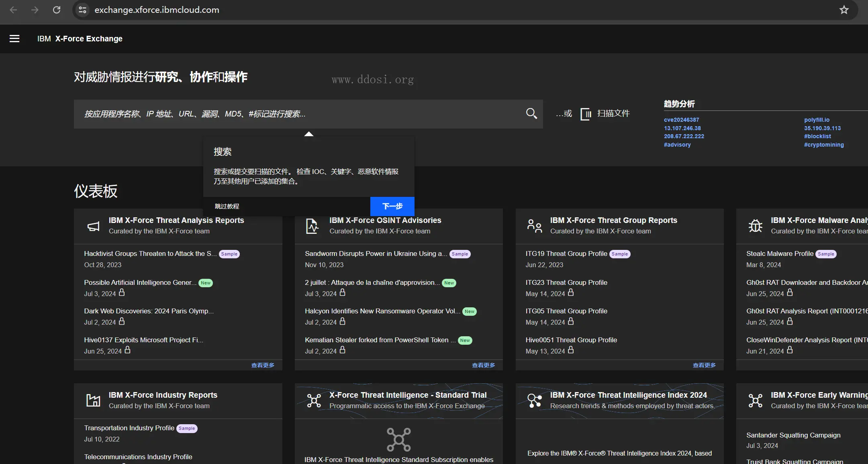868x464 pixels.
Task: Click OSINT Advisories document icon
Action: pos(312,226)
